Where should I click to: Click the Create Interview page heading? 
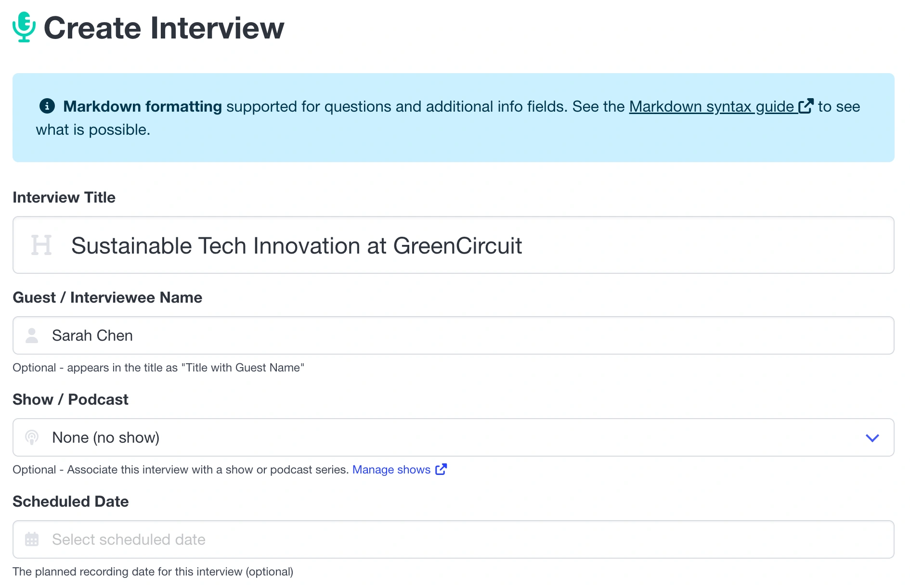click(164, 28)
